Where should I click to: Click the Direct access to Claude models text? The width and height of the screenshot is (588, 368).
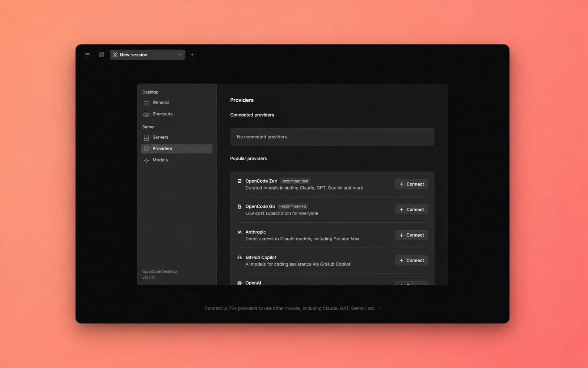(x=303, y=239)
